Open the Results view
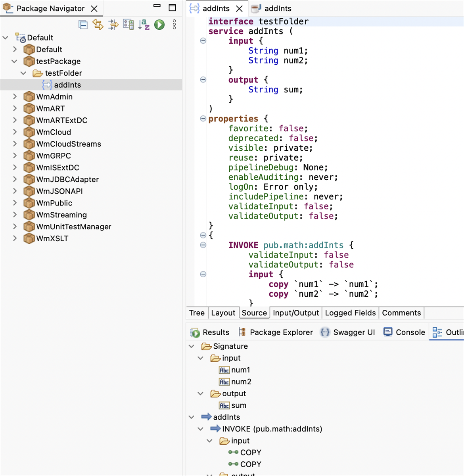The image size is (464, 476). (210, 332)
